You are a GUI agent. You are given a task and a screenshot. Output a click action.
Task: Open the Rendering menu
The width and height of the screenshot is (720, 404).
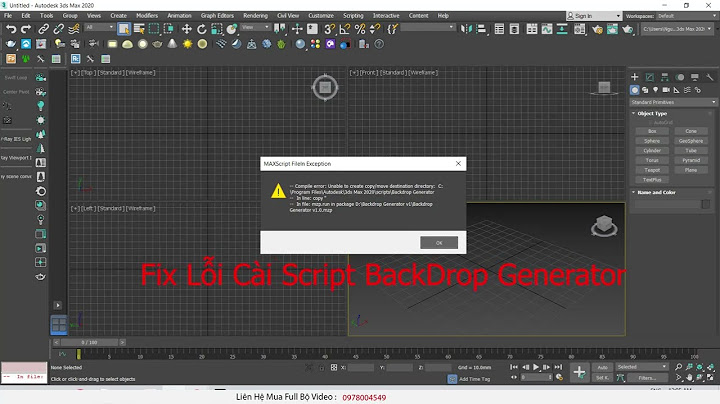(x=255, y=16)
